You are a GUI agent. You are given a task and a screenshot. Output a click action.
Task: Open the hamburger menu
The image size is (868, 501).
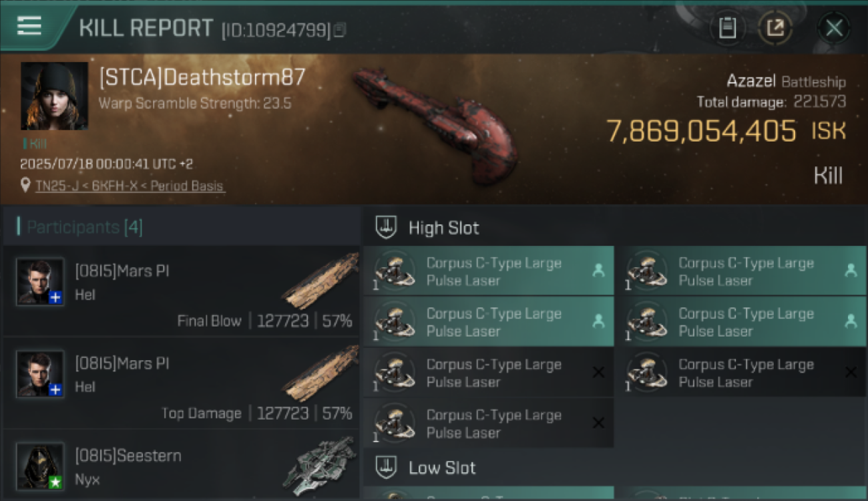29,26
